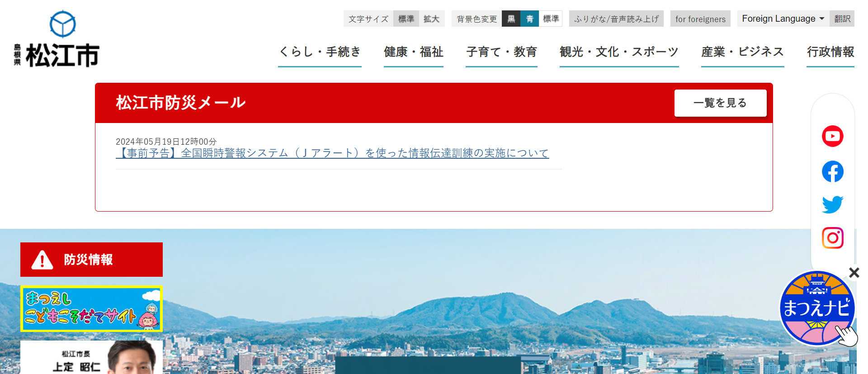Click the 文字サイズ label
Screen dimensions: 868x374
(368, 19)
